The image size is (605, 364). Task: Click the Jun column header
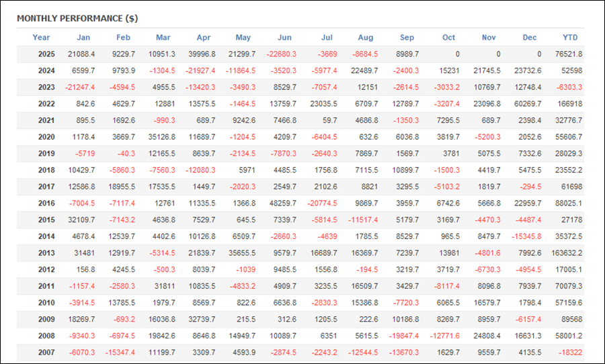[284, 38]
